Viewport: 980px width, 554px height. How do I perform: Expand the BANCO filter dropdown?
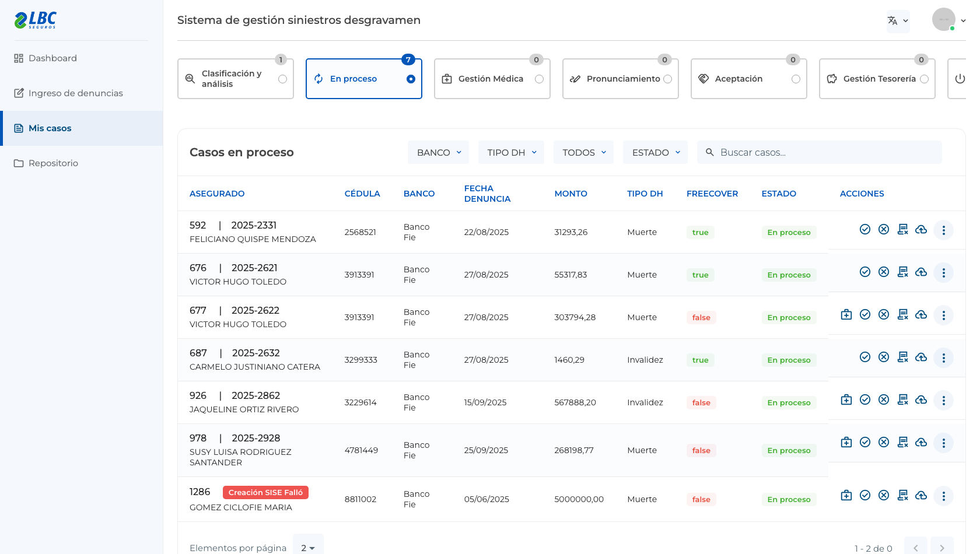(x=439, y=152)
